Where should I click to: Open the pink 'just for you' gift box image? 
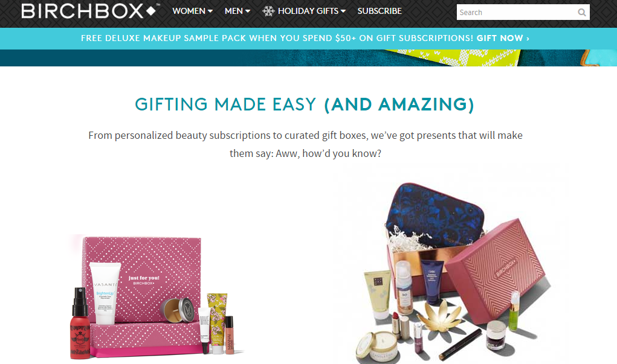pos(157,296)
